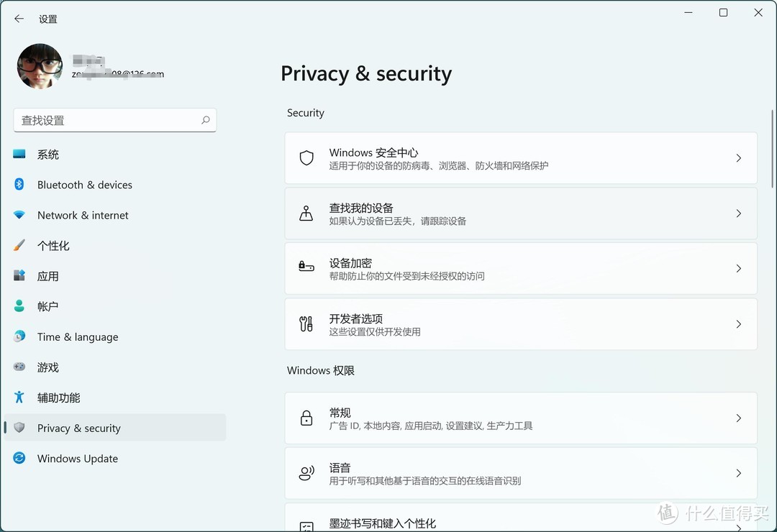
Task: Go to 辅助功能 settings
Action: [x=115, y=398]
